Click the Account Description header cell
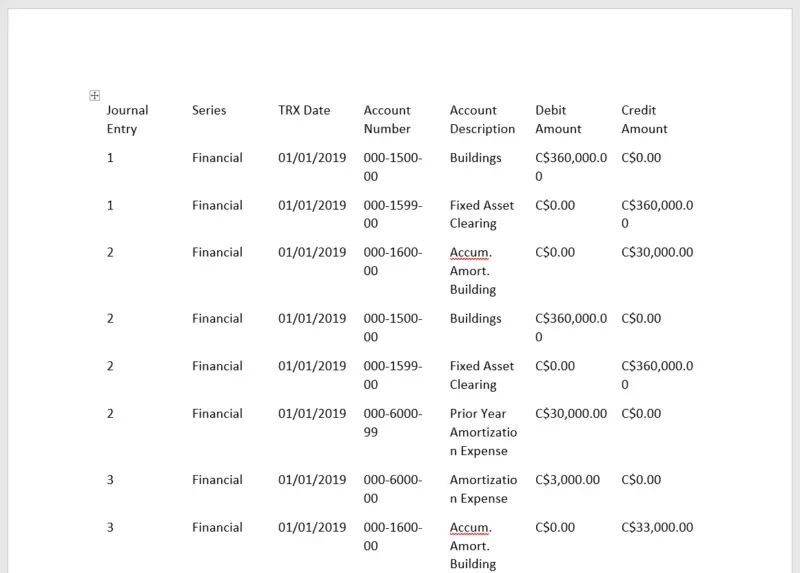The height and width of the screenshot is (573, 800). click(x=482, y=119)
